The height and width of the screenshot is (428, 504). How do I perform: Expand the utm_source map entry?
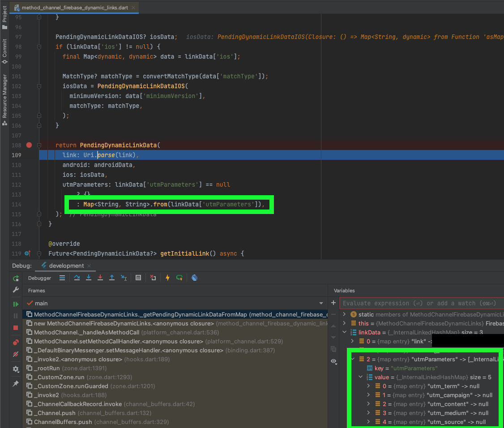coord(368,422)
